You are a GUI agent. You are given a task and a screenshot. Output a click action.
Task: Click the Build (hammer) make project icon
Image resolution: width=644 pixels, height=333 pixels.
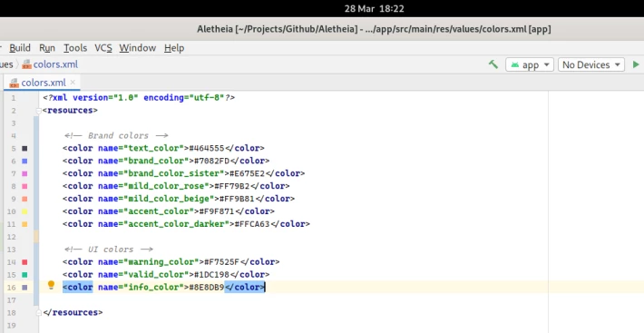(493, 64)
